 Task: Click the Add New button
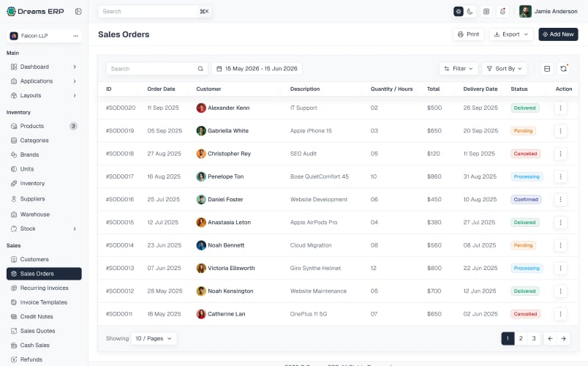[558, 34]
